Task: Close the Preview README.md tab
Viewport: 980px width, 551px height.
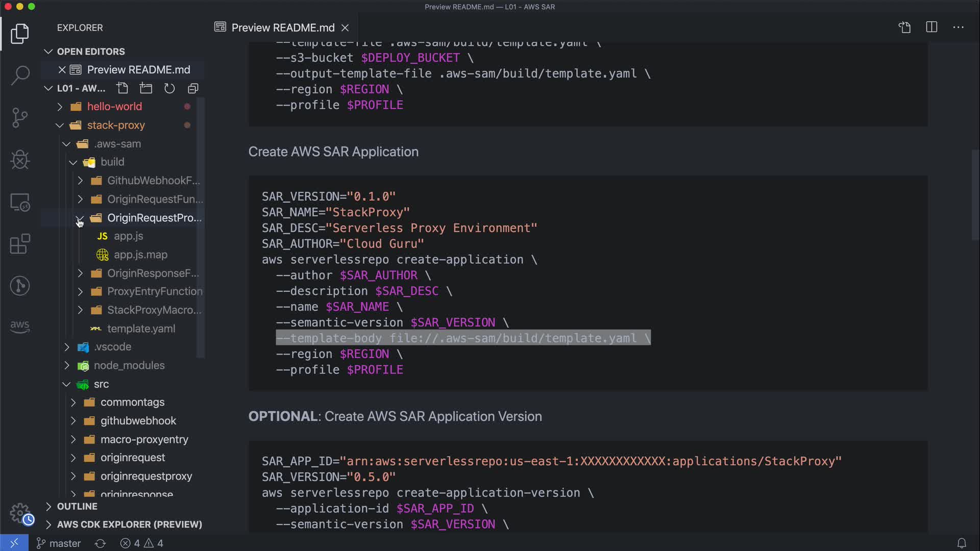Action: tap(345, 28)
